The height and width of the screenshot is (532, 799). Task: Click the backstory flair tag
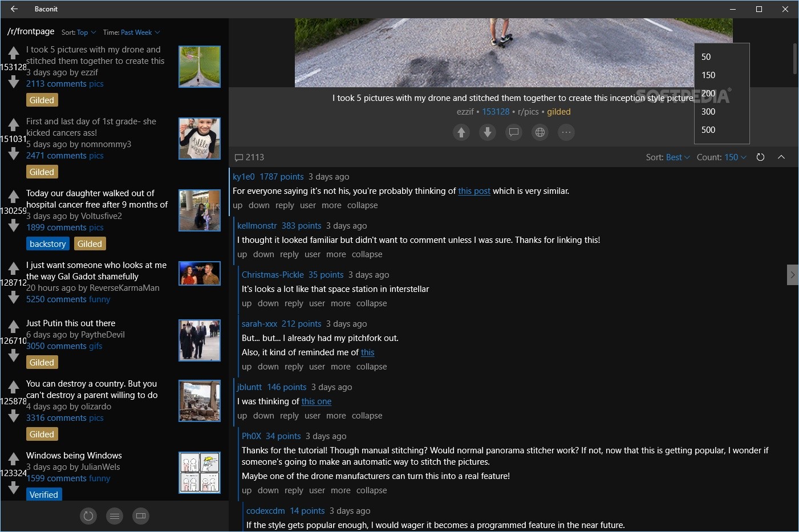[x=48, y=244]
